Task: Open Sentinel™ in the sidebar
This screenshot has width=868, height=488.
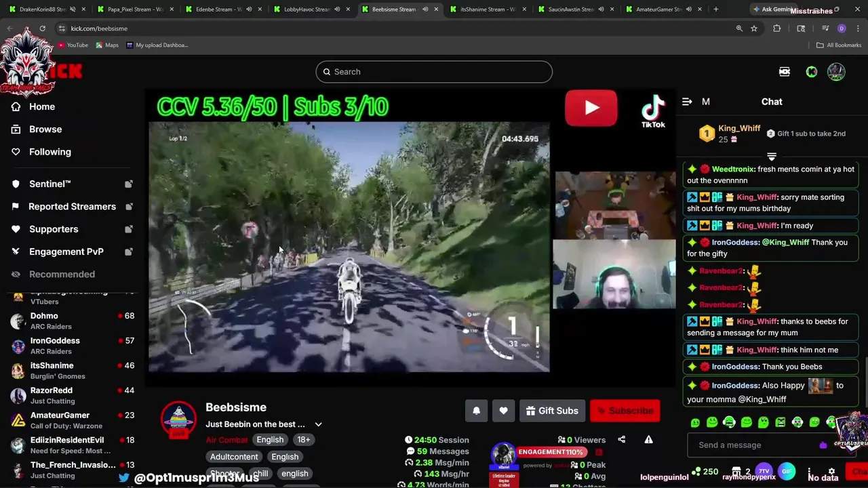Action: point(50,184)
